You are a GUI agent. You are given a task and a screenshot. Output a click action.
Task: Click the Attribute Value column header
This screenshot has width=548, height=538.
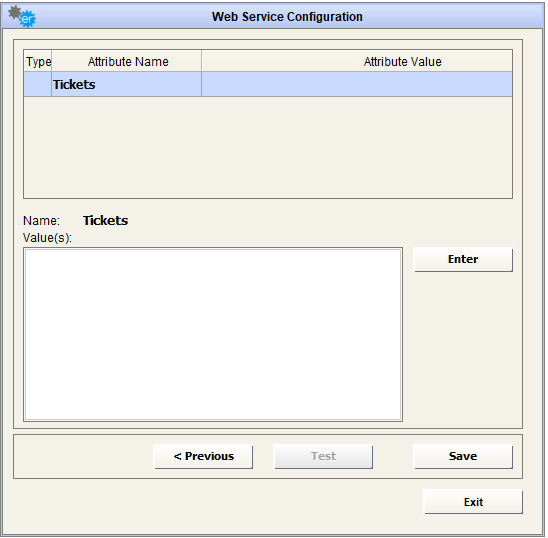coord(357,62)
